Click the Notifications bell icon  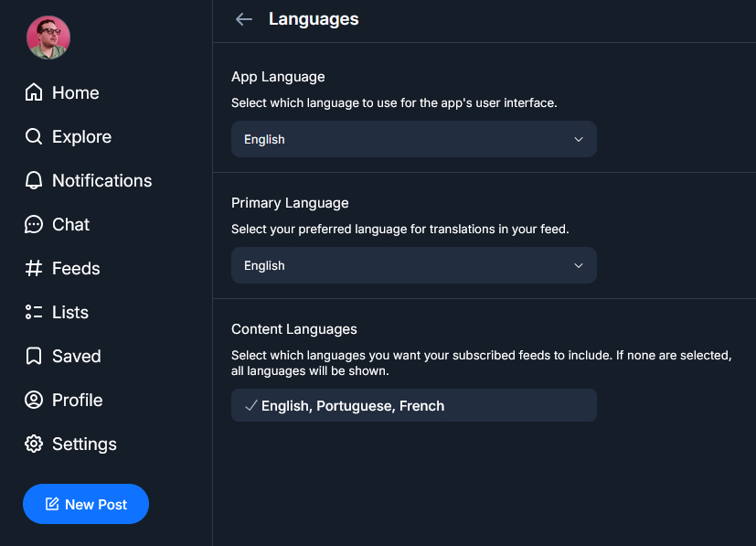tap(34, 180)
